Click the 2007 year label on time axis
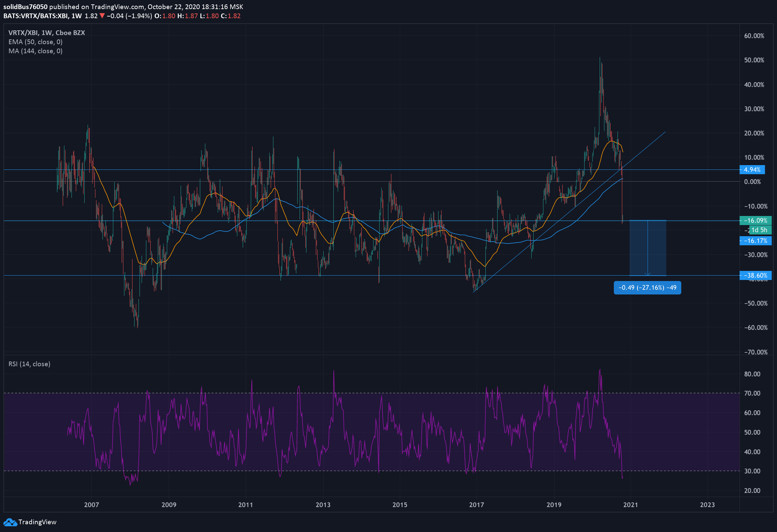The image size is (777, 532). click(x=91, y=505)
